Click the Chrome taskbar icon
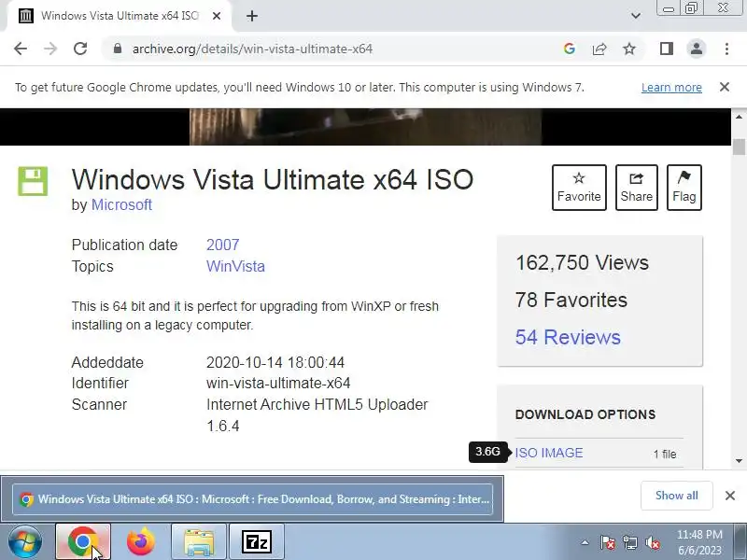This screenshot has height=560, width=747. point(83,542)
